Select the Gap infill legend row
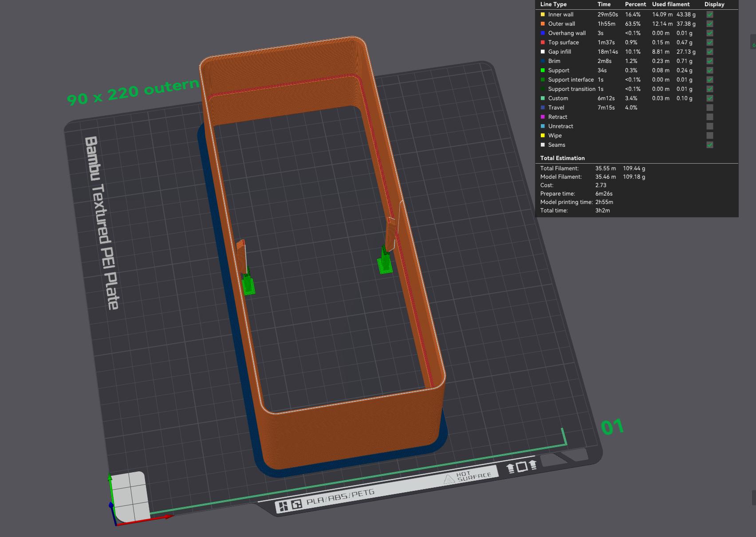The image size is (756, 537). [637, 52]
